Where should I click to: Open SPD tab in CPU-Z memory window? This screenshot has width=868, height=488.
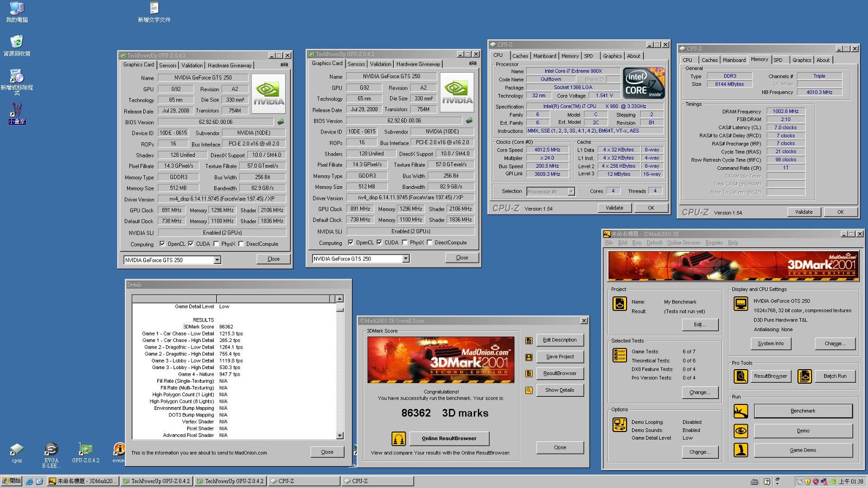778,60
